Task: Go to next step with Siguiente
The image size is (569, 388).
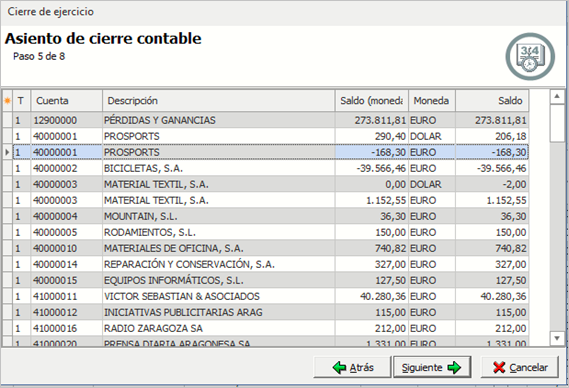Action: (x=432, y=367)
